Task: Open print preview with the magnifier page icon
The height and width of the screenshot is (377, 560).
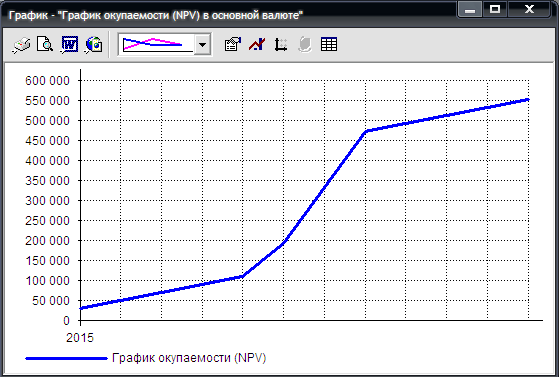Action: point(45,45)
